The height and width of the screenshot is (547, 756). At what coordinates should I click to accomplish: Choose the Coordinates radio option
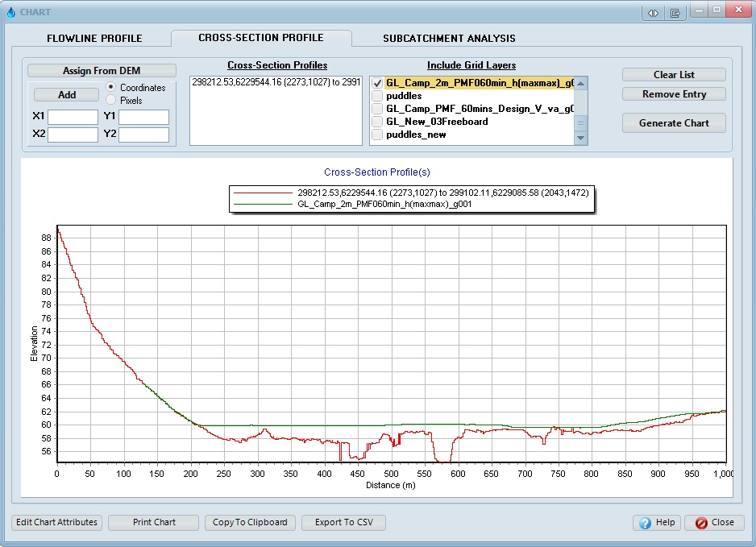112,87
